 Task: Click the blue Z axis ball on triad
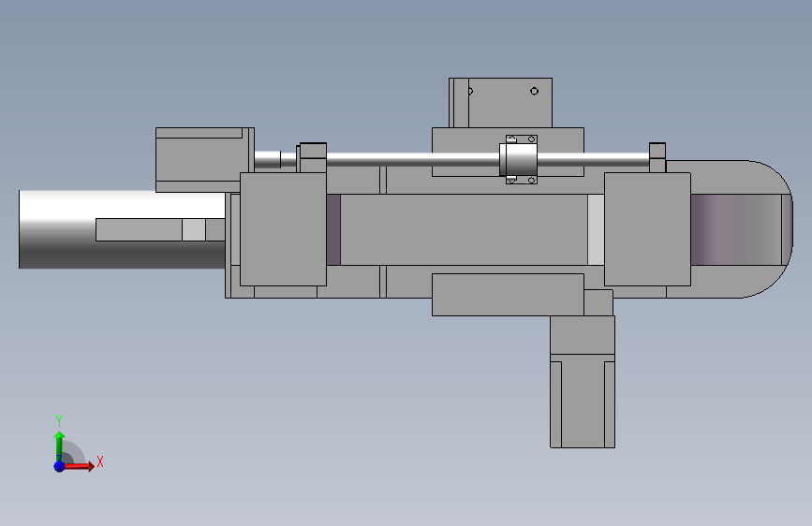click(x=59, y=466)
